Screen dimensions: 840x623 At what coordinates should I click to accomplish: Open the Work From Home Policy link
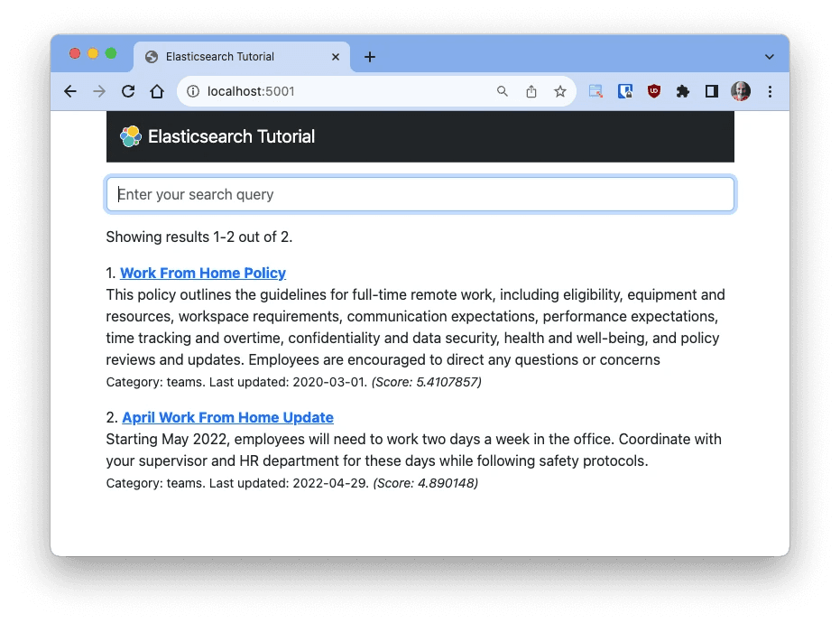click(202, 273)
